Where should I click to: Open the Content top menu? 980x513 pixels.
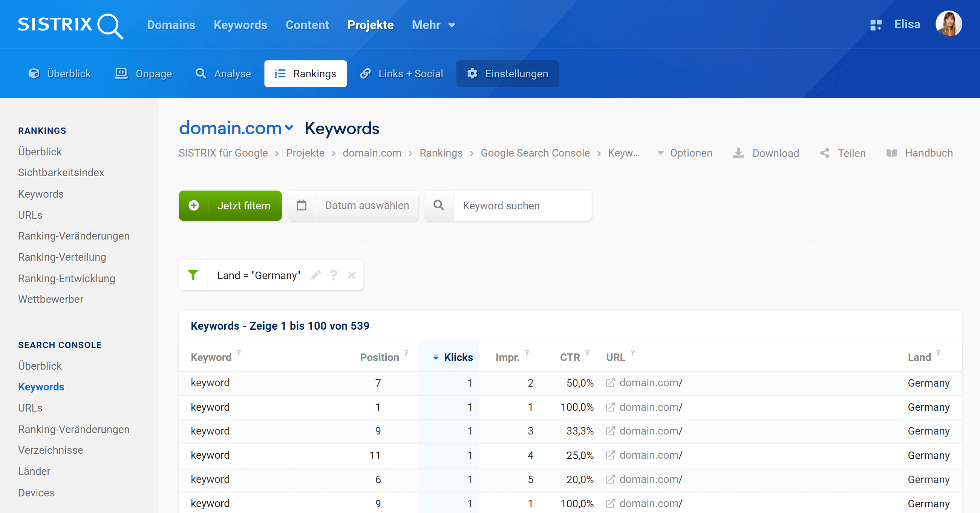coord(308,25)
